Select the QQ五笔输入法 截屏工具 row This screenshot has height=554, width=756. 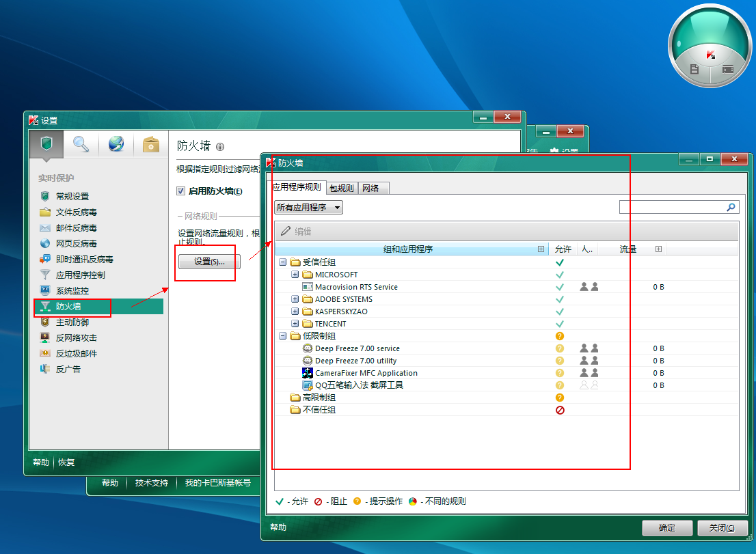click(x=507, y=385)
